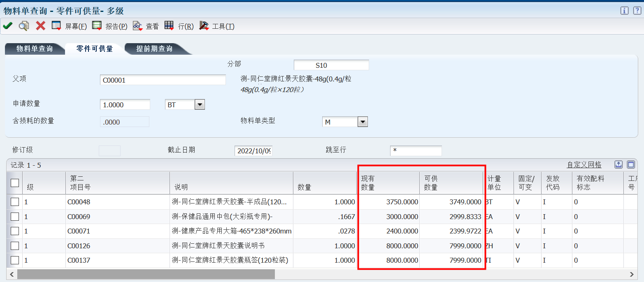Switch to the 提前期查询 tab
The width and height of the screenshot is (644, 282).
(154, 49)
